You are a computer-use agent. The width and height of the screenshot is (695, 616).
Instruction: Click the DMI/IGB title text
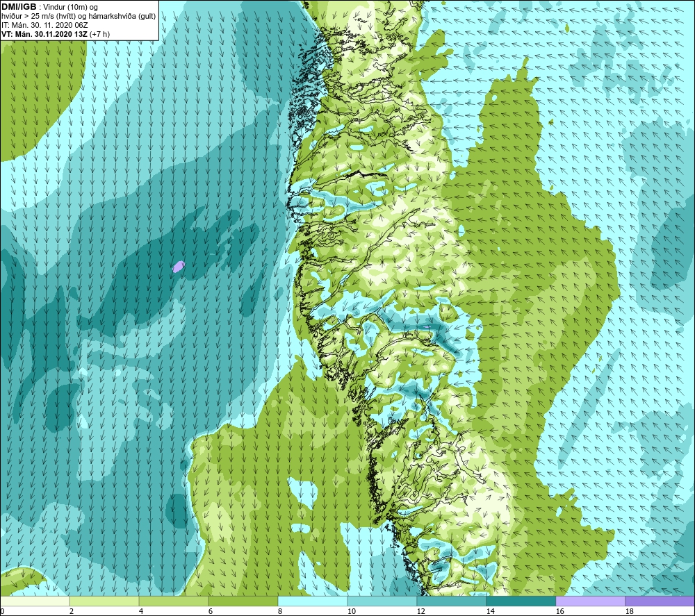[19, 7]
